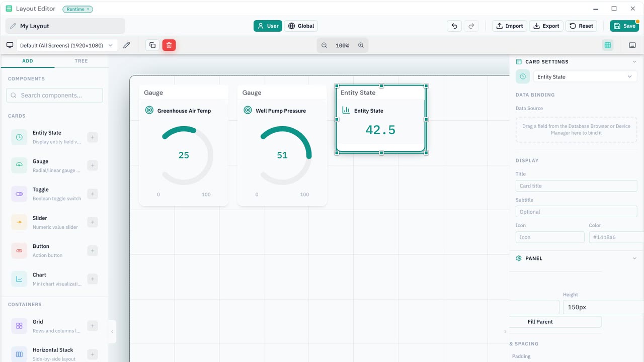Collapse the left components panel
The height and width of the screenshot is (362, 644).
pos(112,332)
